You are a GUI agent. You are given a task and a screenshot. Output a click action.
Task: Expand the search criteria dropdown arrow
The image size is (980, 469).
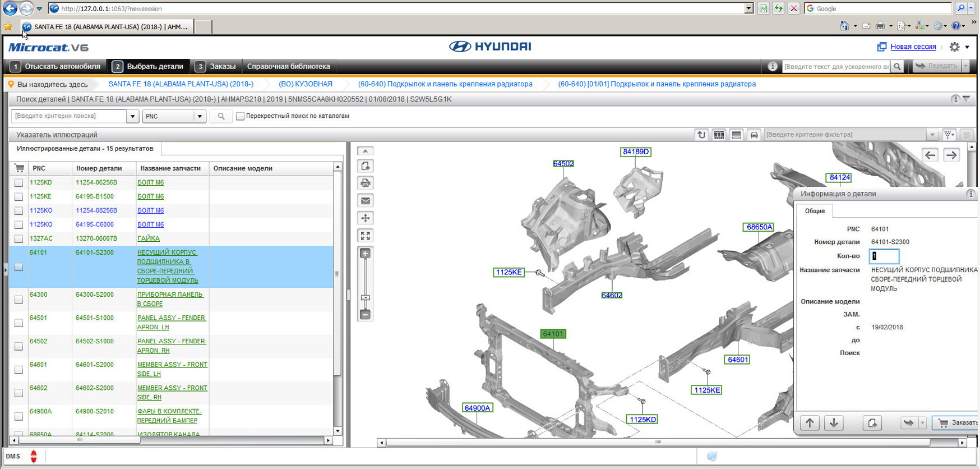(x=133, y=116)
